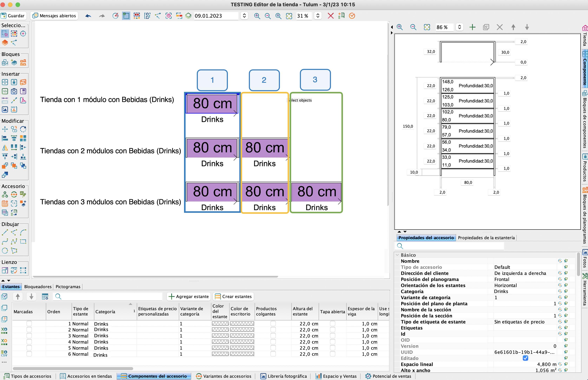Click move up arrow in preview toolbar
The image size is (588, 380).
(x=513, y=27)
